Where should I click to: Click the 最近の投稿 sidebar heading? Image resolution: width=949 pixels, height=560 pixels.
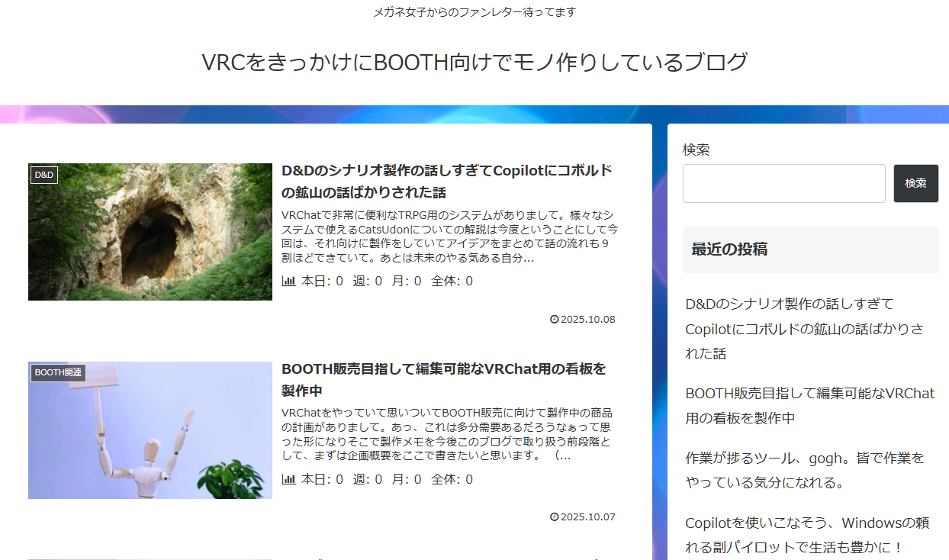click(x=729, y=249)
